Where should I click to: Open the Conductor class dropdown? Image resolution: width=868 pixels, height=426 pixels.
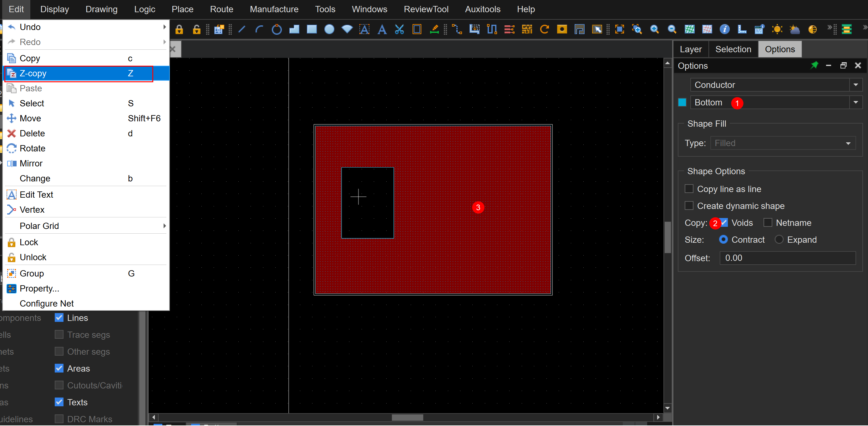click(855, 85)
